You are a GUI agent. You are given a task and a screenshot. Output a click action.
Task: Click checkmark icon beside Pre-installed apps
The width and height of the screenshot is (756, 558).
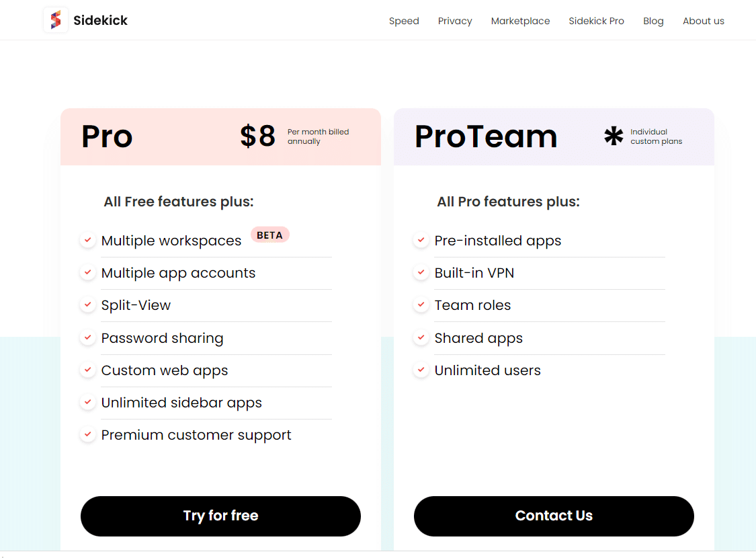[x=421, y=240]
